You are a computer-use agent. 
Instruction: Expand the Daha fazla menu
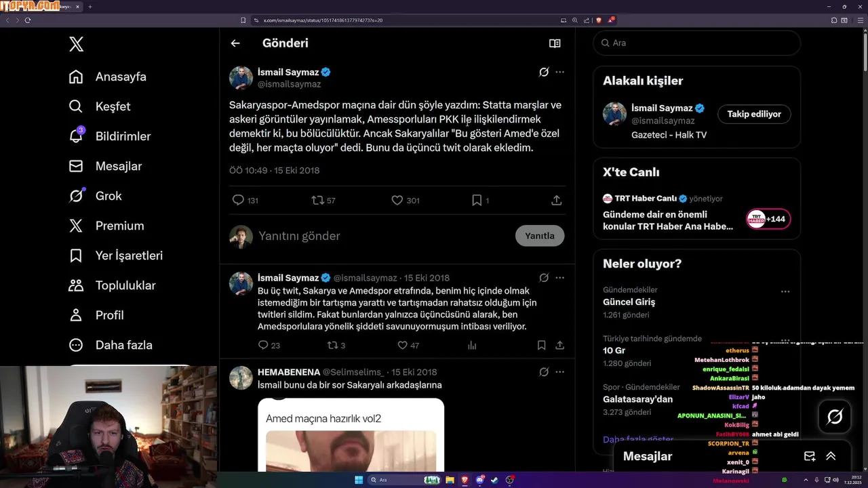(111, 345)
